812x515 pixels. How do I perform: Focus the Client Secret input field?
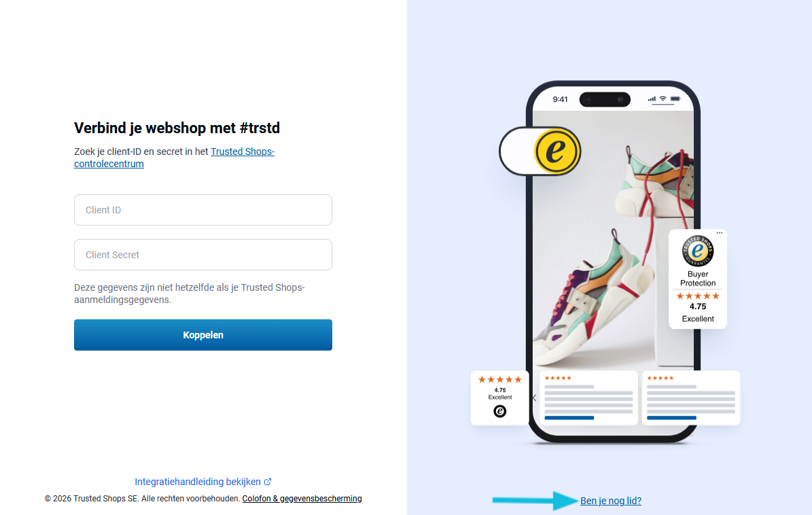[203, 255]
